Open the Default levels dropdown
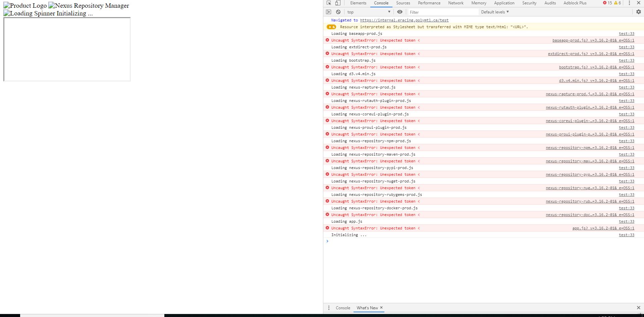This screenshot has height=317, width=644. [x=494, y=12]
